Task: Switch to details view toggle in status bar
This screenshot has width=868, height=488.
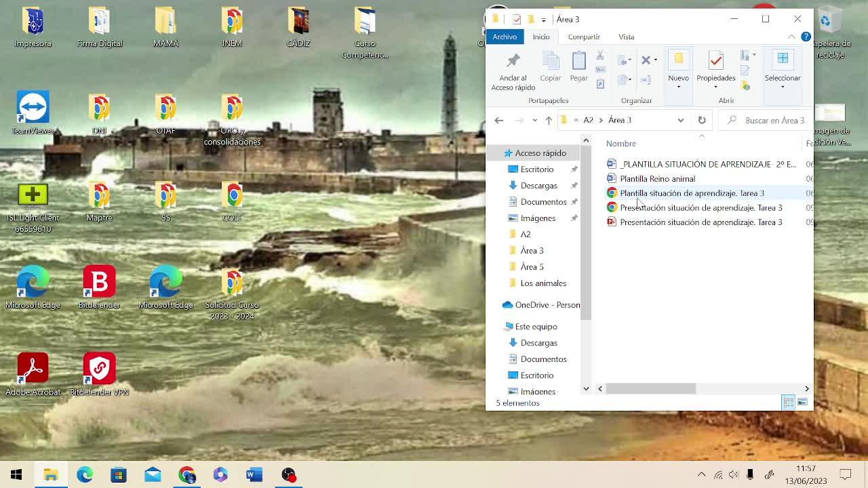Action: coord(788,403)
